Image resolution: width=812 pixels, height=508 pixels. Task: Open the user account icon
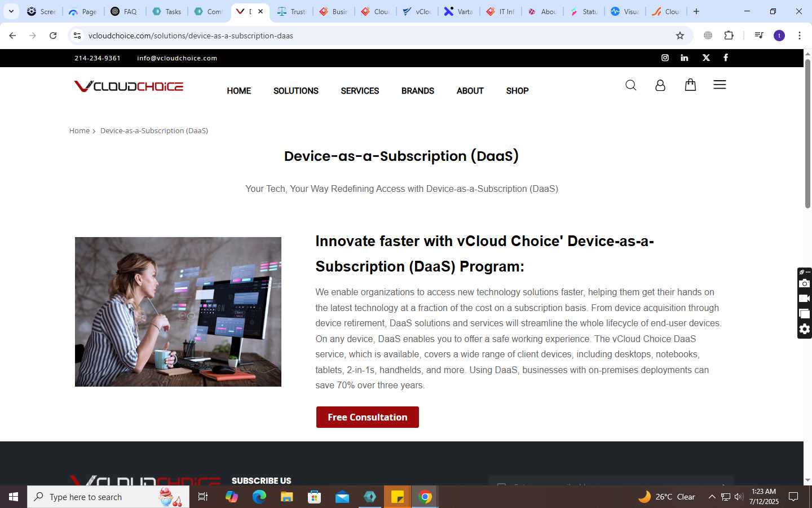(660, 85)
